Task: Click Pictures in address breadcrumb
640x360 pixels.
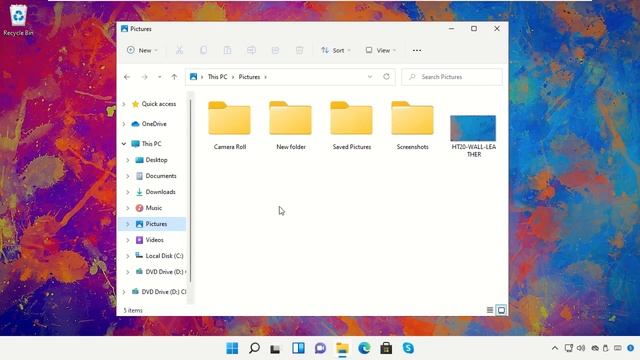Action: coord(249,77)
